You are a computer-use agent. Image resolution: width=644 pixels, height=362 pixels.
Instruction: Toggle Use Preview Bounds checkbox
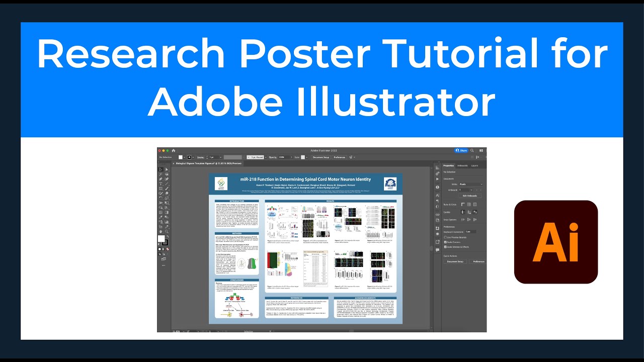pos(445,237)
